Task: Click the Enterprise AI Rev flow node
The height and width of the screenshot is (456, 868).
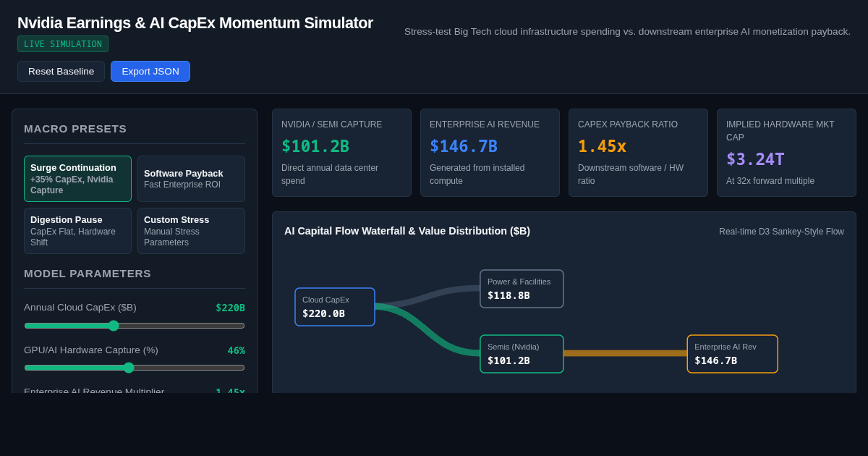Action: 732,354
